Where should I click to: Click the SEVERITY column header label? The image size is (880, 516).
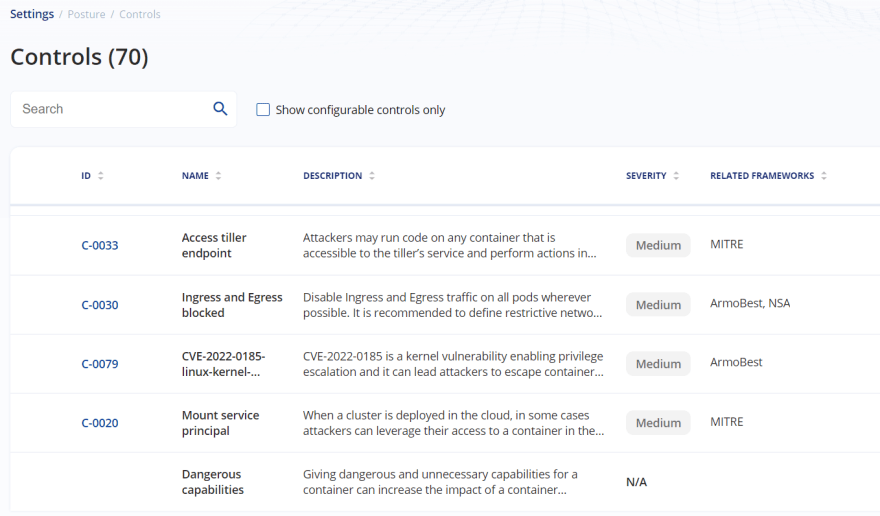[x=647, y=176]
